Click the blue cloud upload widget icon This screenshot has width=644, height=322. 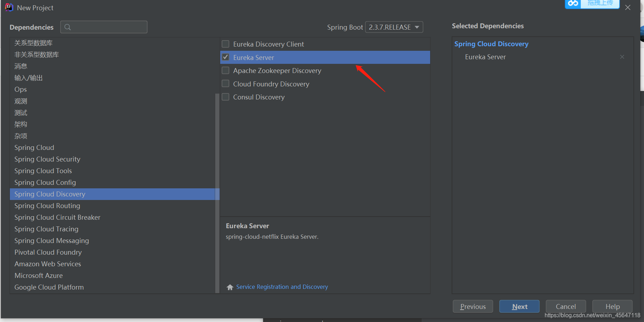click(573, 3)
